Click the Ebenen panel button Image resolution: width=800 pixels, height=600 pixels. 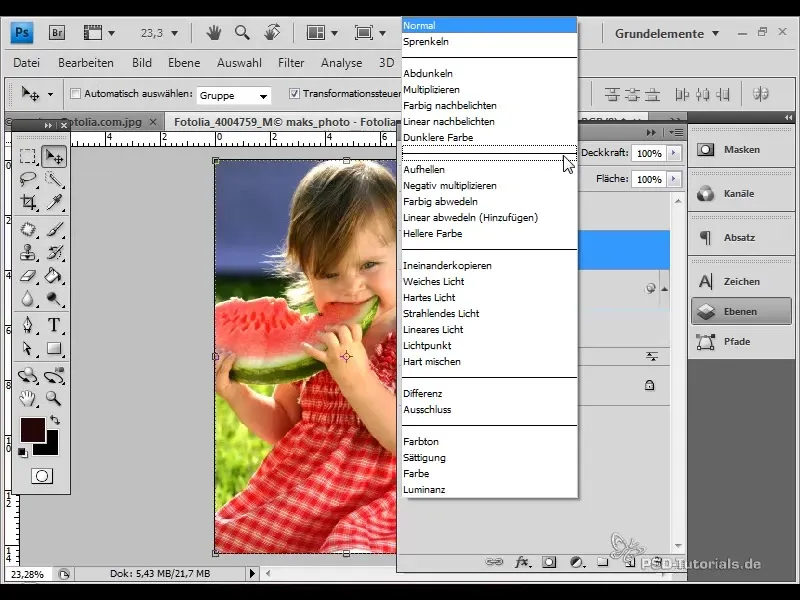click(x=741, y=311)
